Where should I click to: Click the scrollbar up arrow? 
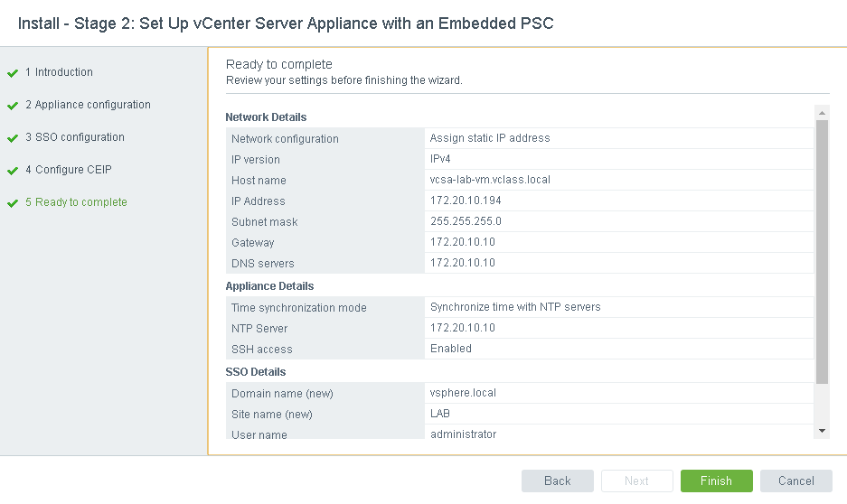click(x=822, y=113)
